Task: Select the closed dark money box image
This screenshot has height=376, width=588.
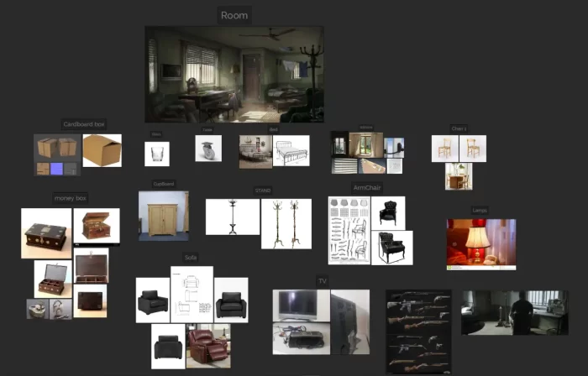Action: click(90, 300)
